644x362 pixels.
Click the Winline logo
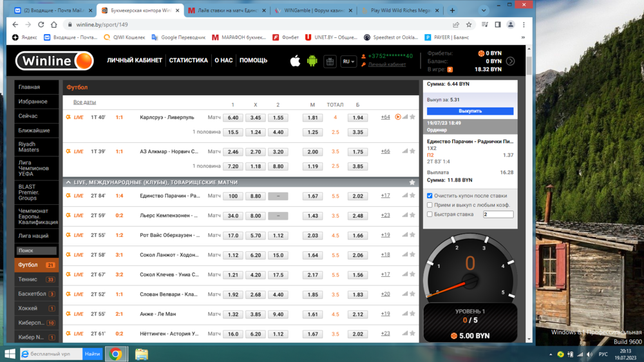point(55,61)
